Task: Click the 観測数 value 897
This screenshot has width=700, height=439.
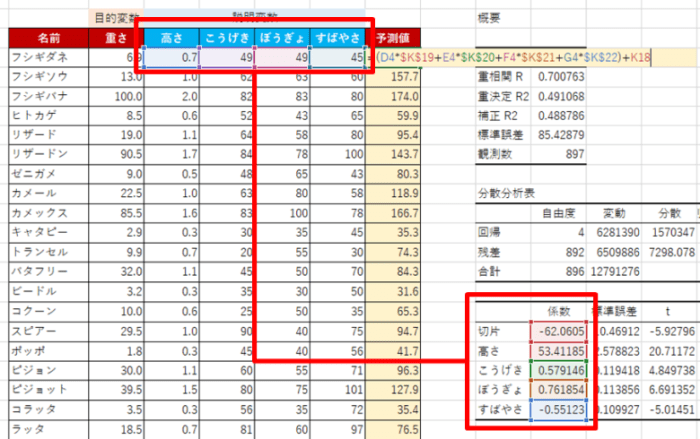Action: click(558, 154)
